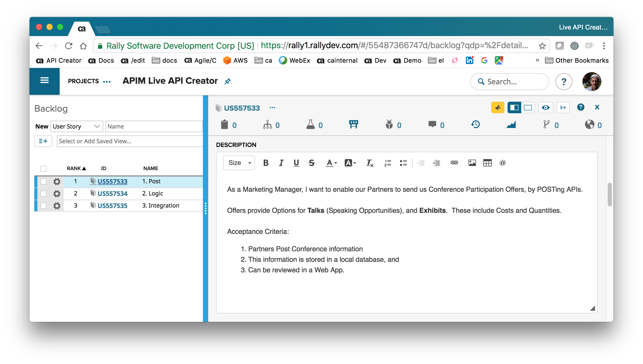
Task: Toggle the watch eye icon
Action: [x=545, y=107]
